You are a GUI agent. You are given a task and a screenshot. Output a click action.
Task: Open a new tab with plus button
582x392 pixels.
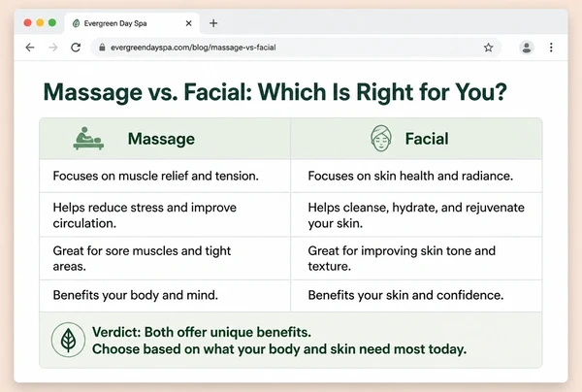pyautogui.click(x=213, y=23)
